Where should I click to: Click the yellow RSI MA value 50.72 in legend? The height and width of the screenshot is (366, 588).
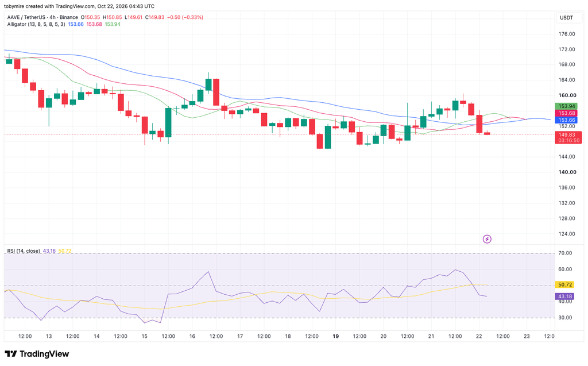pos(65,251)
